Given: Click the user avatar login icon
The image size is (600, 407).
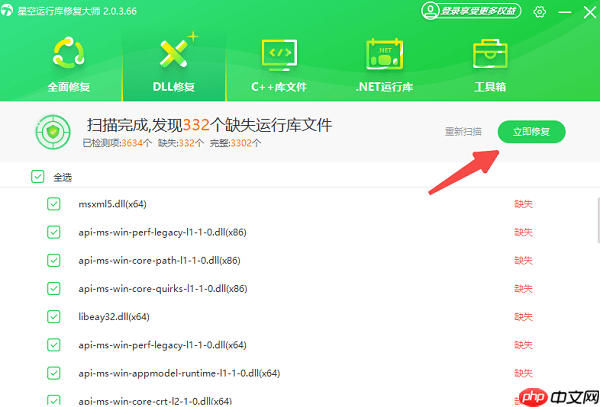Looking at the screenshot, I should coord(430,10).
